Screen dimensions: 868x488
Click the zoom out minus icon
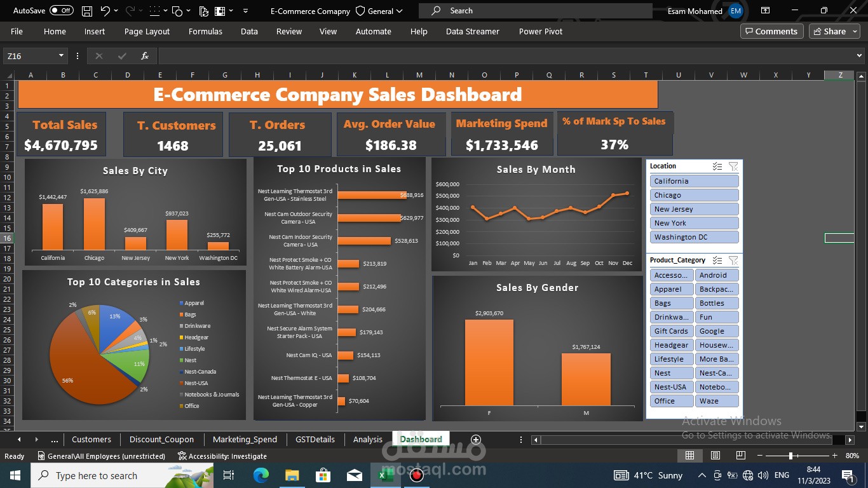[760, 456]
